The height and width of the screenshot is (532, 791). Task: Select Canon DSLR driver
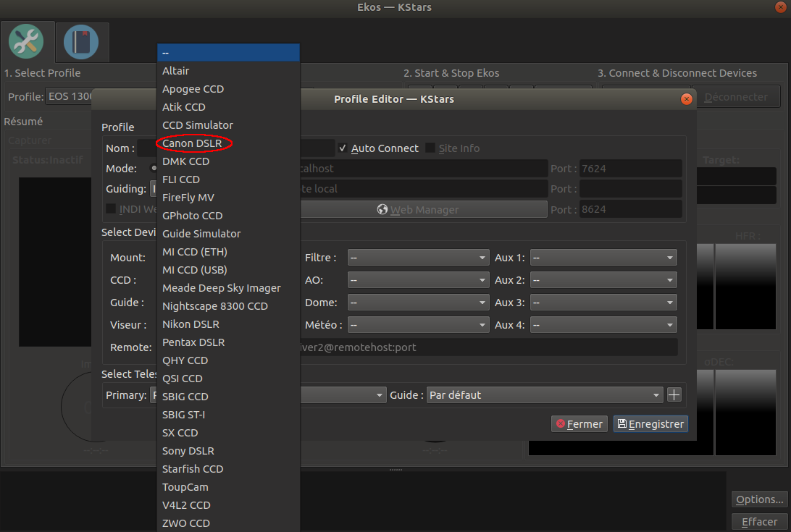(x=228, y=143)
